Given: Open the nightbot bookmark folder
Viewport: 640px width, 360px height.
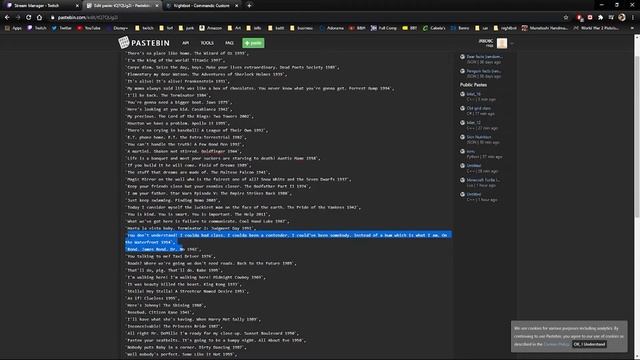Looking at the screenshot, I should tap(505, 28).
